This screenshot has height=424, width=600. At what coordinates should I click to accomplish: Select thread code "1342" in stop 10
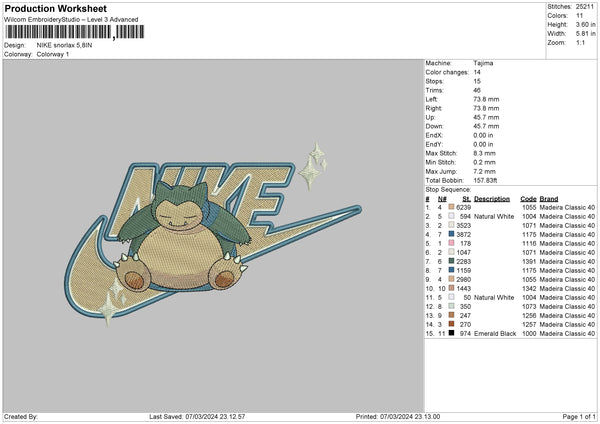pyautogui.click(x=529, y=288)
